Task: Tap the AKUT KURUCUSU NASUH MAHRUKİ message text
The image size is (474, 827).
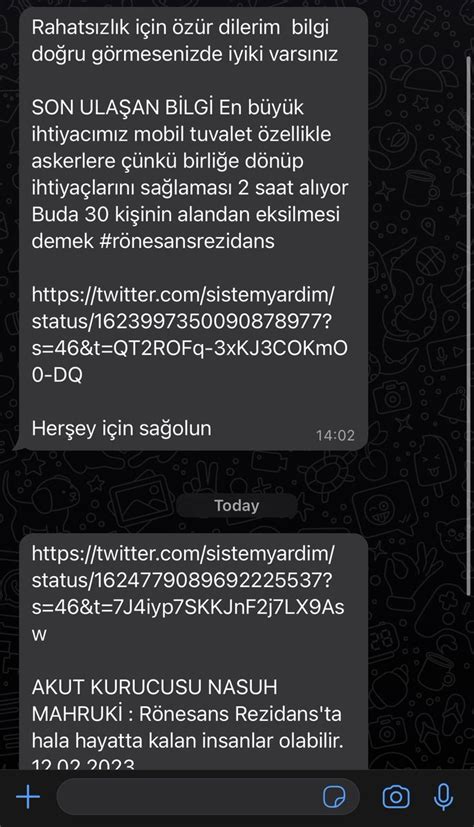Action: click(186, 701)
